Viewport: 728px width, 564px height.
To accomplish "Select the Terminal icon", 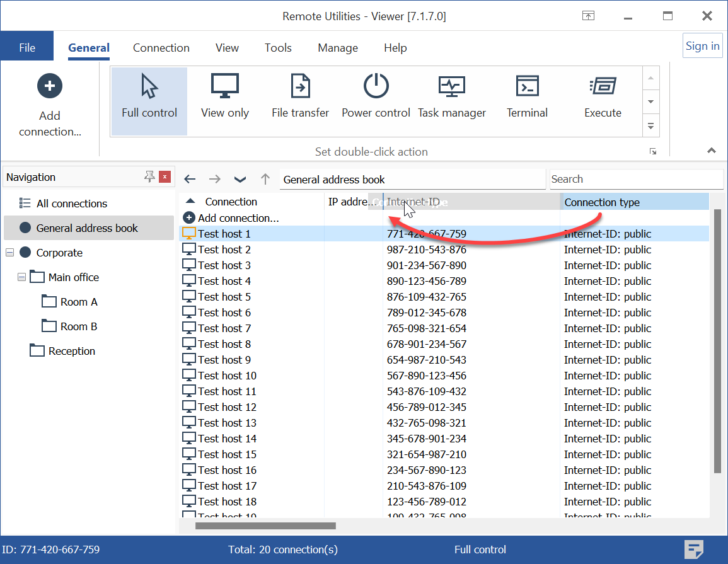I will pyautogui.click(x=527, y=86).
